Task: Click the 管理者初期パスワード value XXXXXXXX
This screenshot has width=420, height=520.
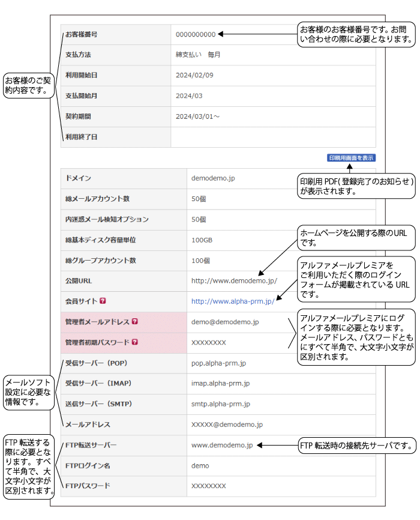Action: (x=209, y=343)
